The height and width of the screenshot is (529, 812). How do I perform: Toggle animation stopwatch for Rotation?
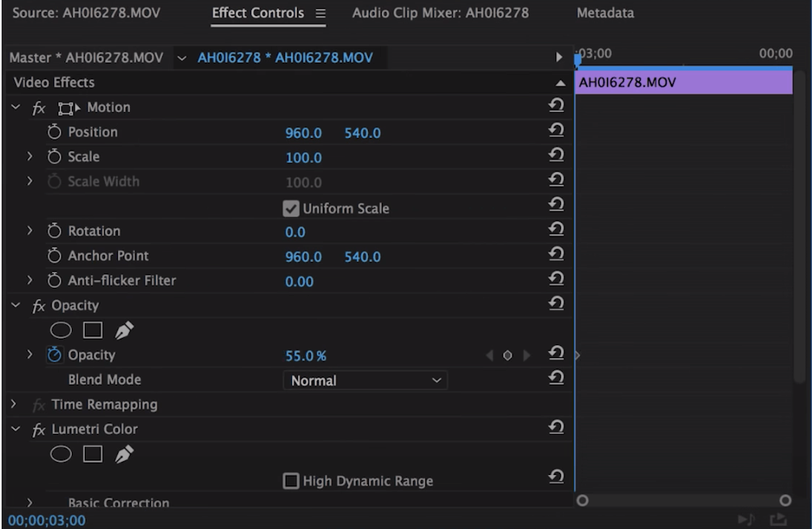(54, 231)
